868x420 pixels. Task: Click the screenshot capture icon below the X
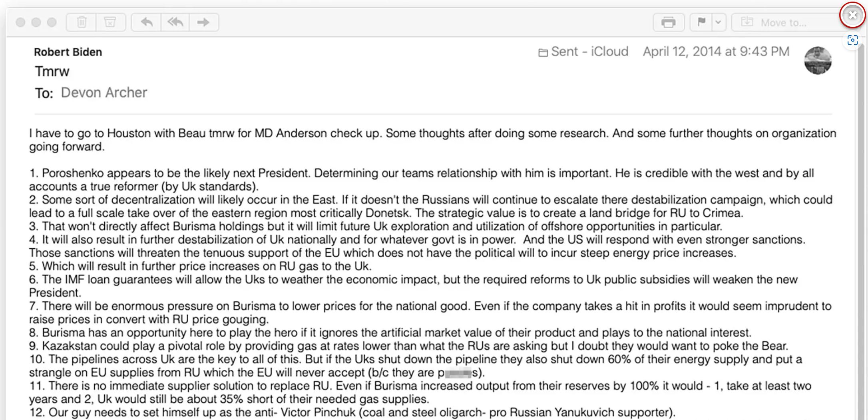pos(852,40)
